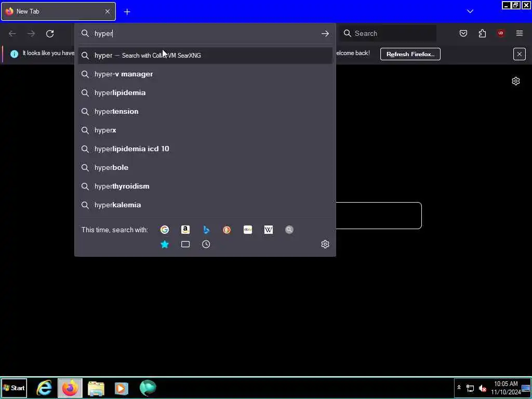Search open tabs using the tab icon
532x399 pixels.
[185, 244]
